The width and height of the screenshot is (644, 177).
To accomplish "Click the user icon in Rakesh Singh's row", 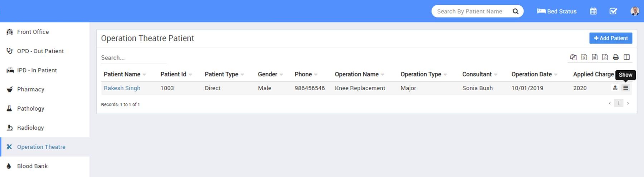I will pos(615,88).
